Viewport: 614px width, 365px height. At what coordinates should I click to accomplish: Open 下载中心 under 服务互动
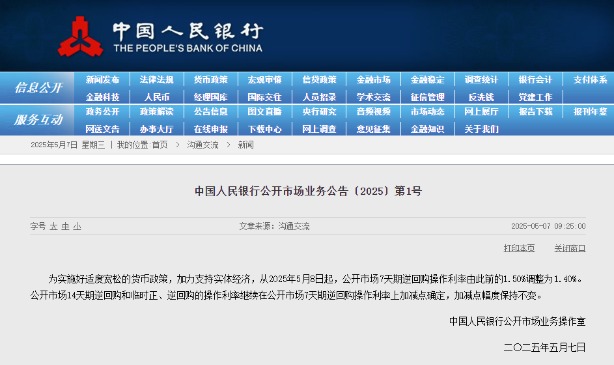(x=264, y=129)
